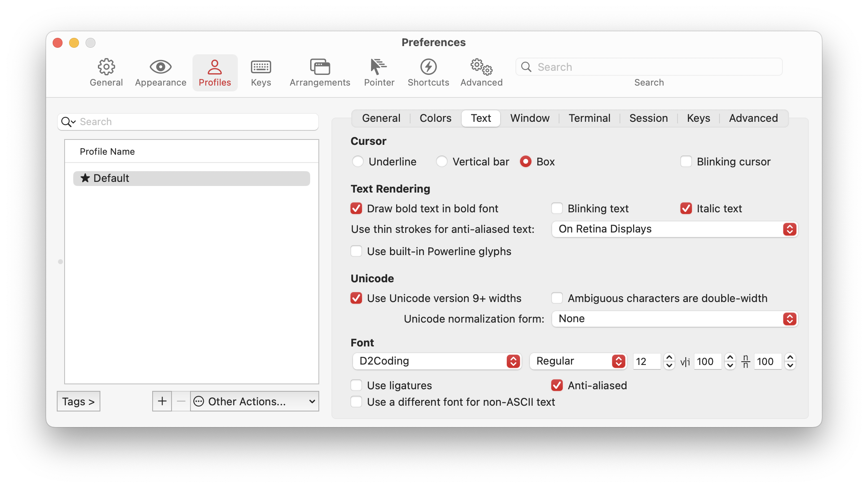
Task: Select the Vertical bar cursor option
Action: pyautogui.click(x=442, y=162)
